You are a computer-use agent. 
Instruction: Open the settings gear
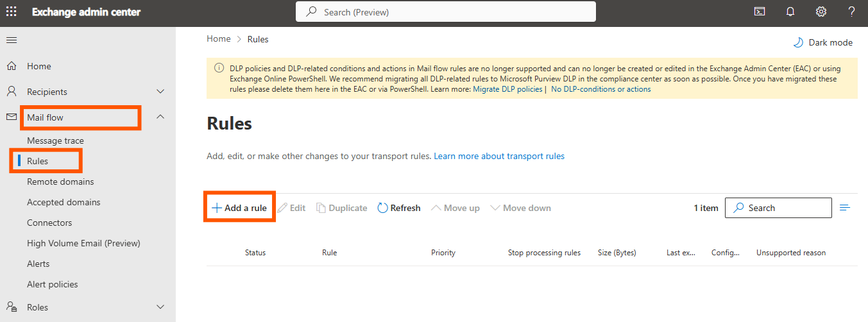pos(821,12)
